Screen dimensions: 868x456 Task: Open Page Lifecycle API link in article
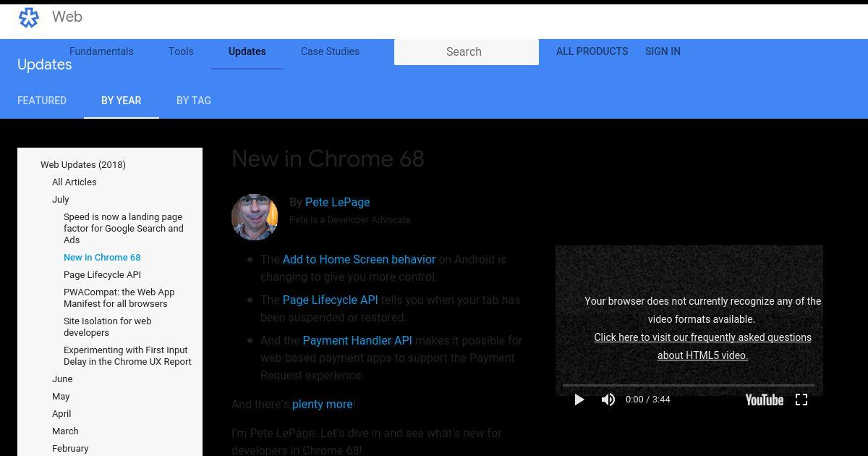click(x=330, y=300)
